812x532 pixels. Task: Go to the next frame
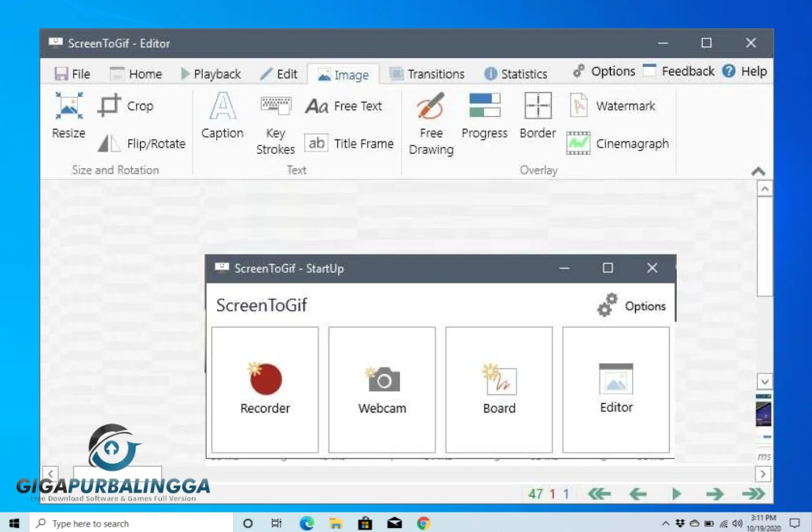pyautogui.click(x=715, y=493)
